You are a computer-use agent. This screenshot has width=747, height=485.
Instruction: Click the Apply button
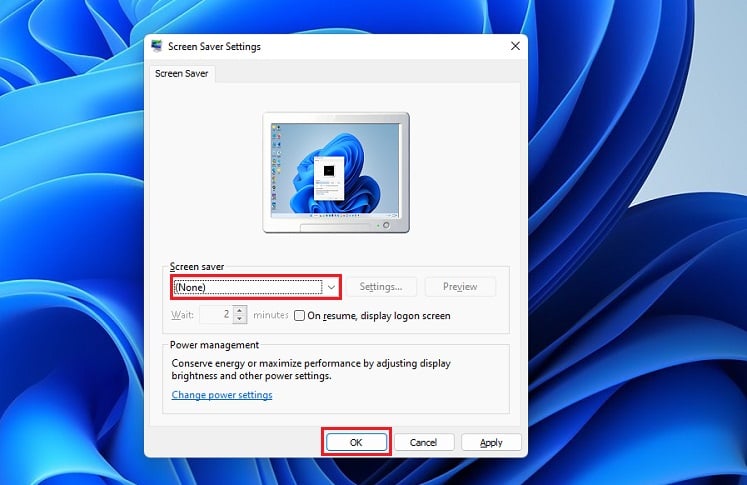[x=491, y=442]
